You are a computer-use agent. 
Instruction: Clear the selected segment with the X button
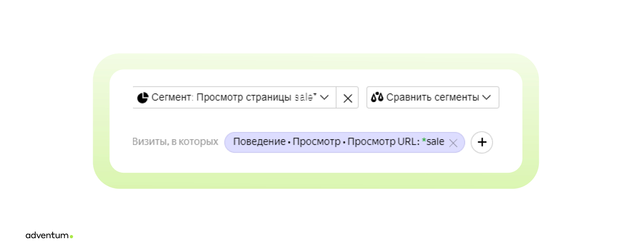click(x=348, y=98)
